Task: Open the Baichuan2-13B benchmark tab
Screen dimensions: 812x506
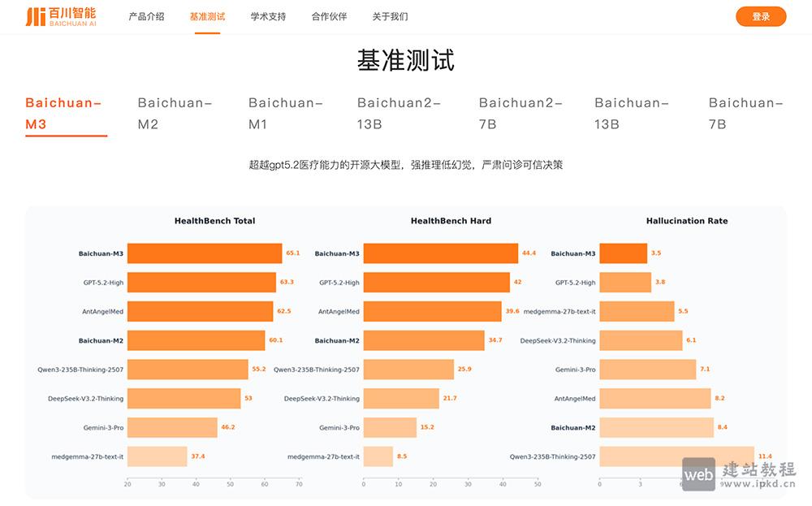Action: pyautogui.click(x=400, y=114)
